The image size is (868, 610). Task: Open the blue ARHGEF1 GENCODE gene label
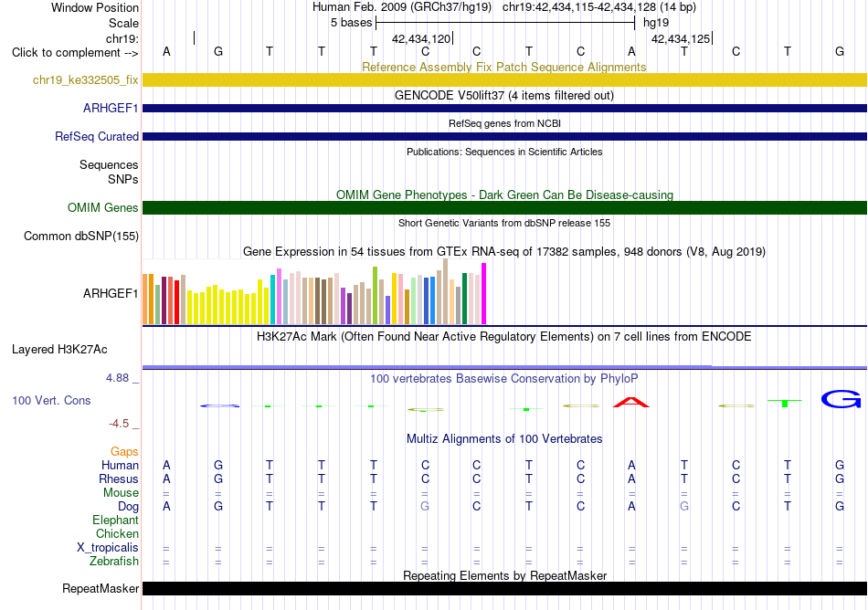111,109
